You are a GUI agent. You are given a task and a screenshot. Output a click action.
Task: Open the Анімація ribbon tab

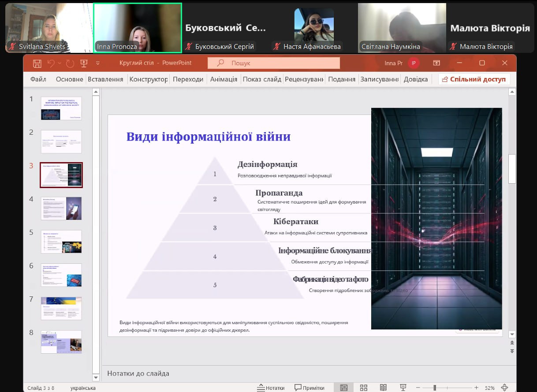click(224, 79)
